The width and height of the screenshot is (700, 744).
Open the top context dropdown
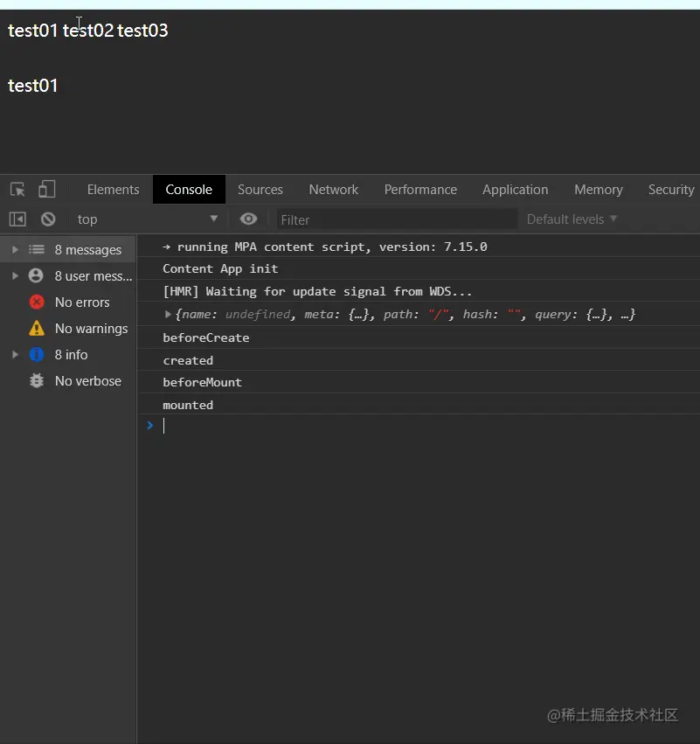[148, 219]
